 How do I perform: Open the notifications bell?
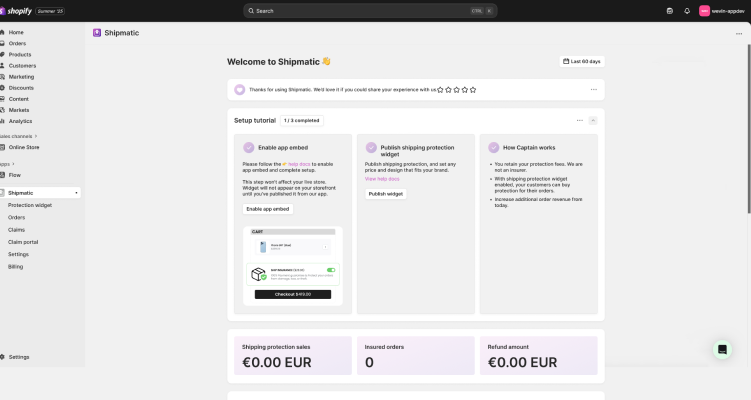point(687,11)
